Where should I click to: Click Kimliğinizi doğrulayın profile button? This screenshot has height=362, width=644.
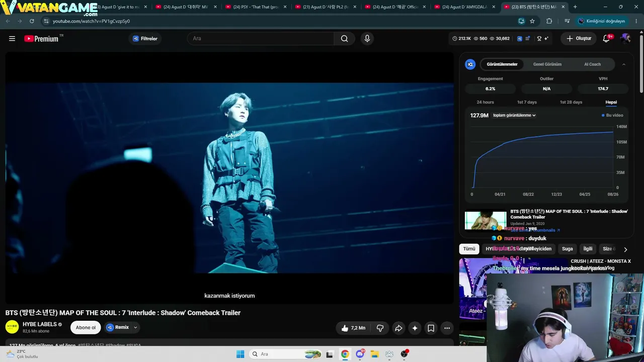[x=602, y=21]
